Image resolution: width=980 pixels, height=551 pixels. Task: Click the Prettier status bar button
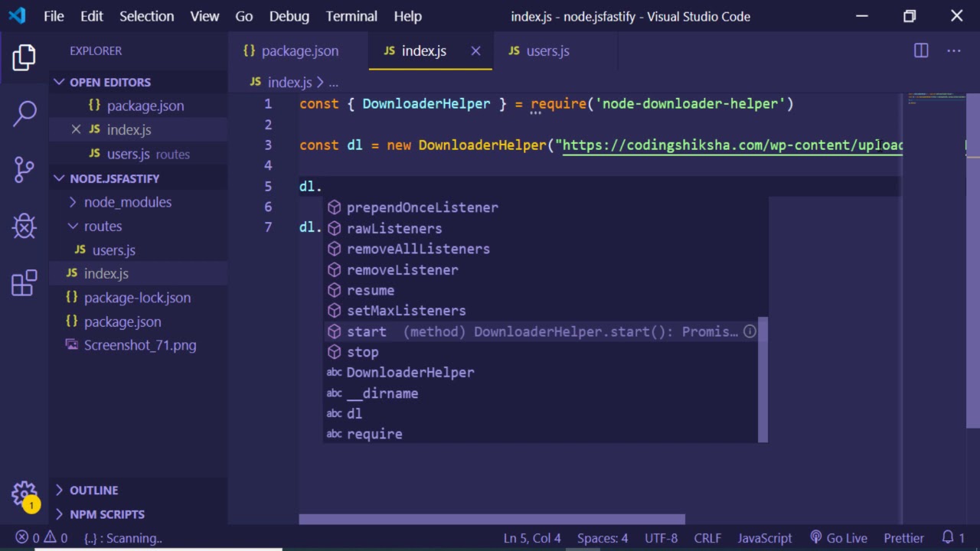tap(903, 538)
